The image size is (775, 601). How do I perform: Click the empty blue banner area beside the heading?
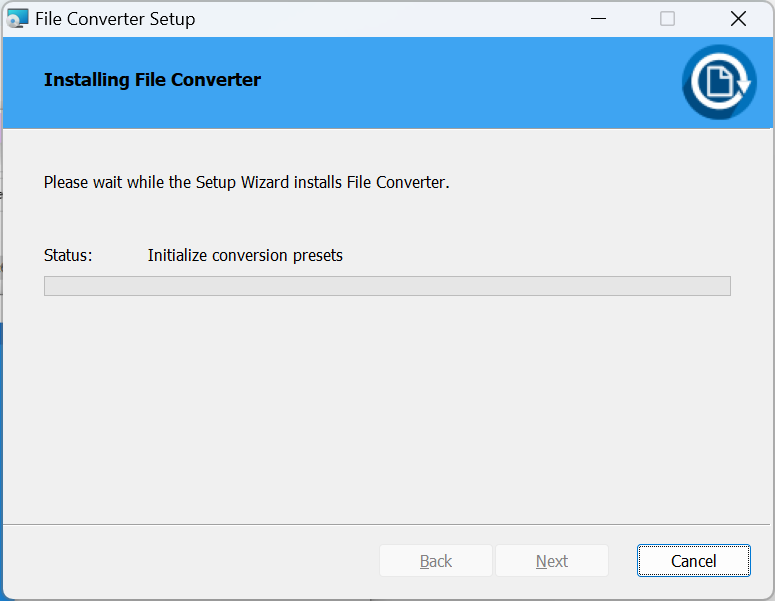(x=470, y=82)
